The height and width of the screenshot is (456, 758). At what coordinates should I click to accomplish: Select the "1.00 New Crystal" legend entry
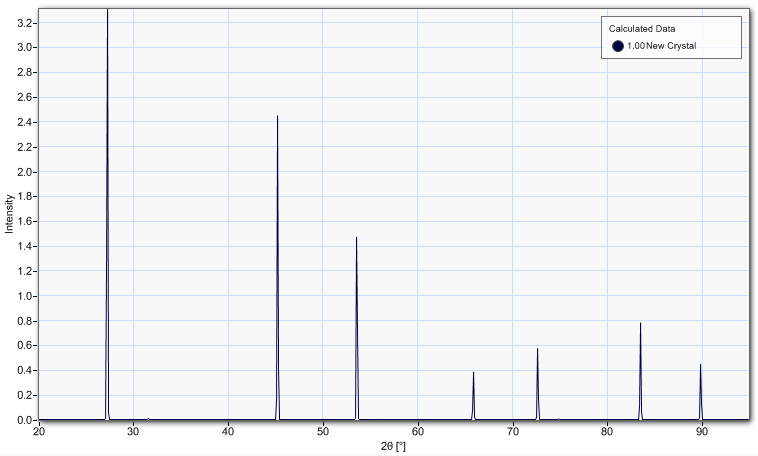[660, 46]
